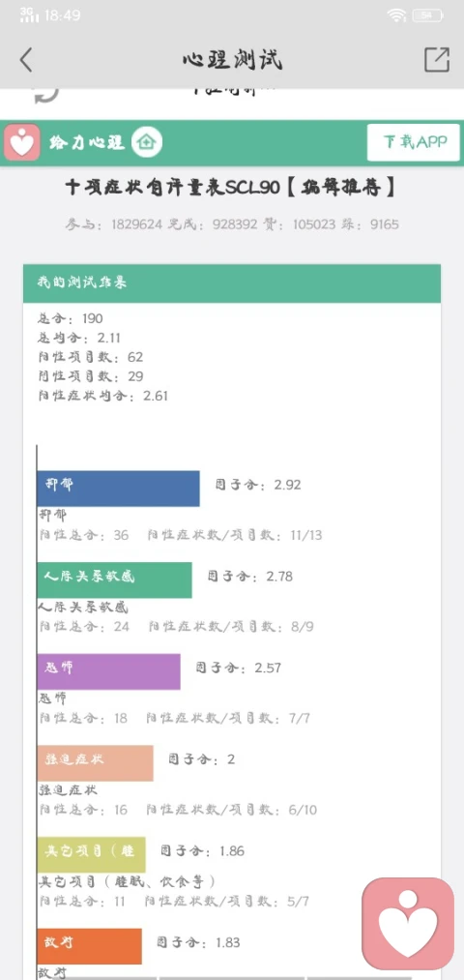Tap the back arrow in header
Screen dimensions: 464x980
point(25,60)
